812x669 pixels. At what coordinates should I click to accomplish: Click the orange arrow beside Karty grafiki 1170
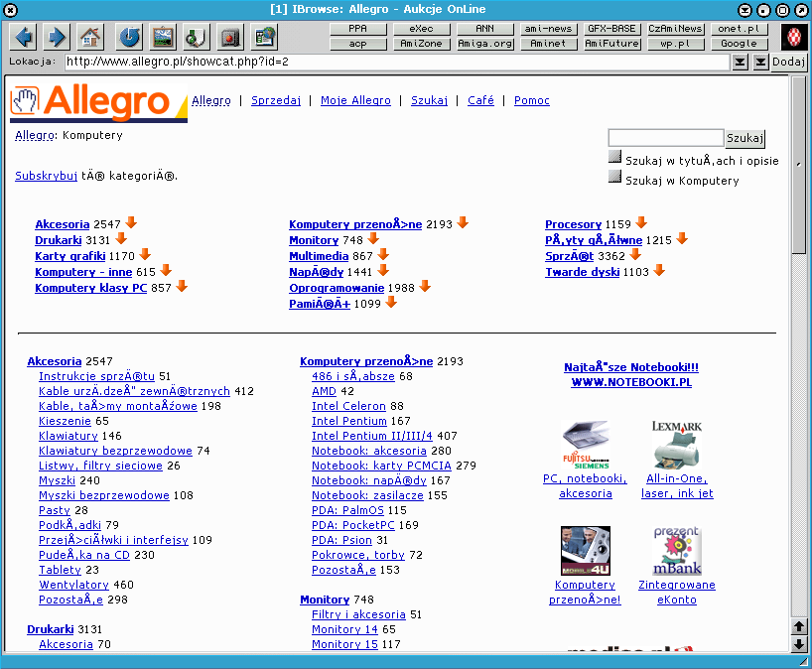(146, 254)
